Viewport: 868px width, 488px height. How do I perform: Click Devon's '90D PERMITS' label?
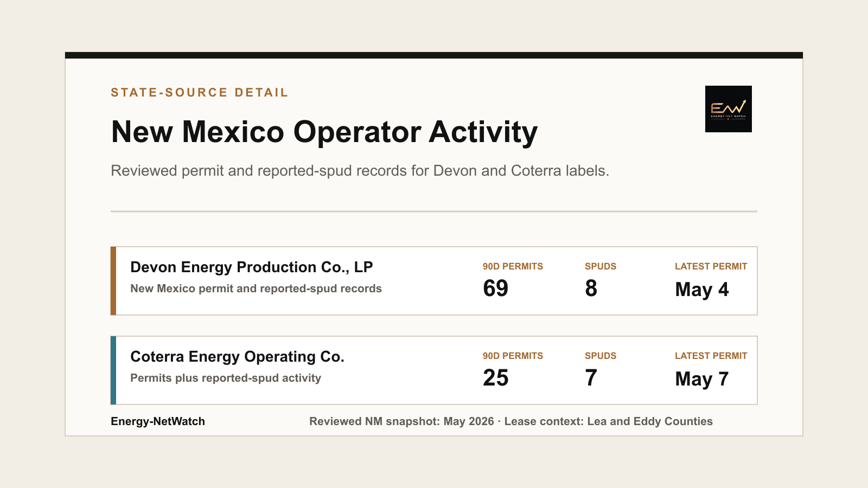tap(513, 266)
